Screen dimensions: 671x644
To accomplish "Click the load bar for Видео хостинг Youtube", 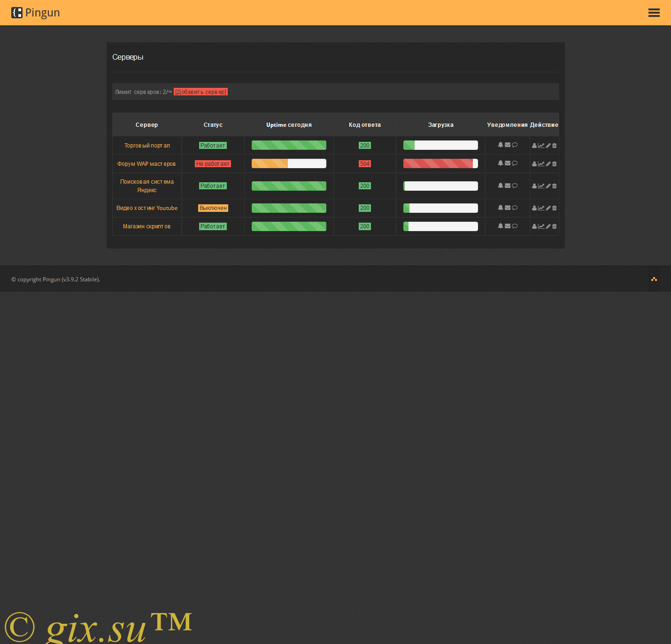I will pos(440,208).
